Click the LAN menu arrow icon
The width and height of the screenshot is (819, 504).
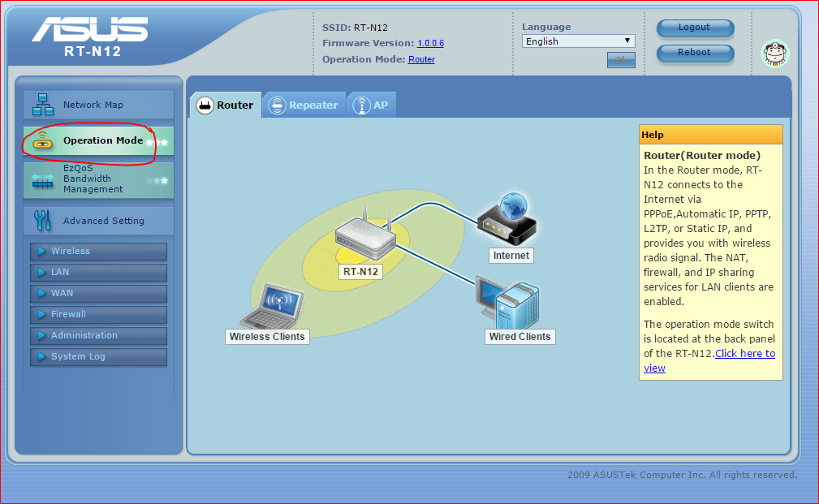pyautogui.click(x=41, y=272)
